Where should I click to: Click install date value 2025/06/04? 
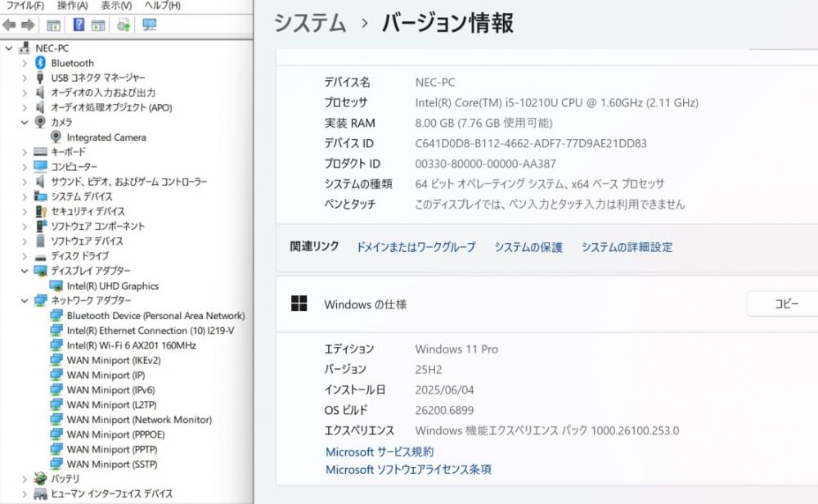click(444, 389)
